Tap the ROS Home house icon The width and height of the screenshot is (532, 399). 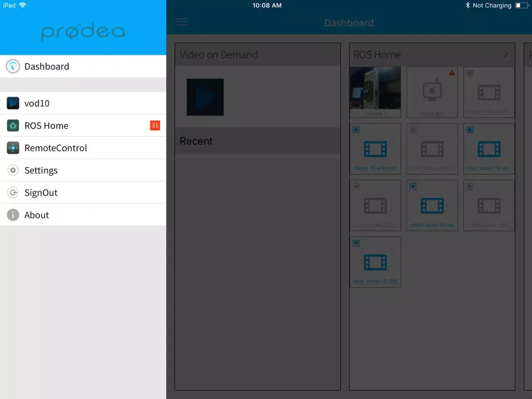(13, 126)
